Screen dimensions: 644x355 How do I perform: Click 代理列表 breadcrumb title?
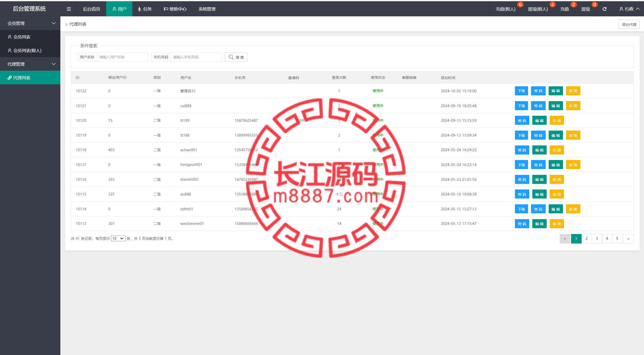(x=78, y=24)
